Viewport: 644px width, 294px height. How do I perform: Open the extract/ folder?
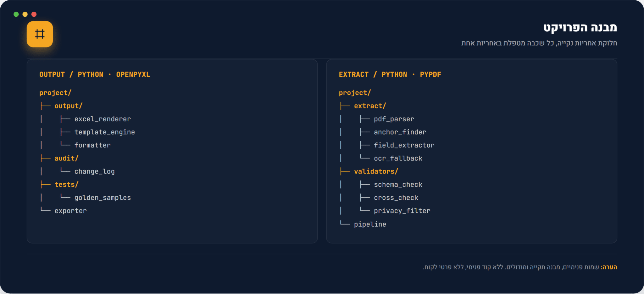[370, 106]
